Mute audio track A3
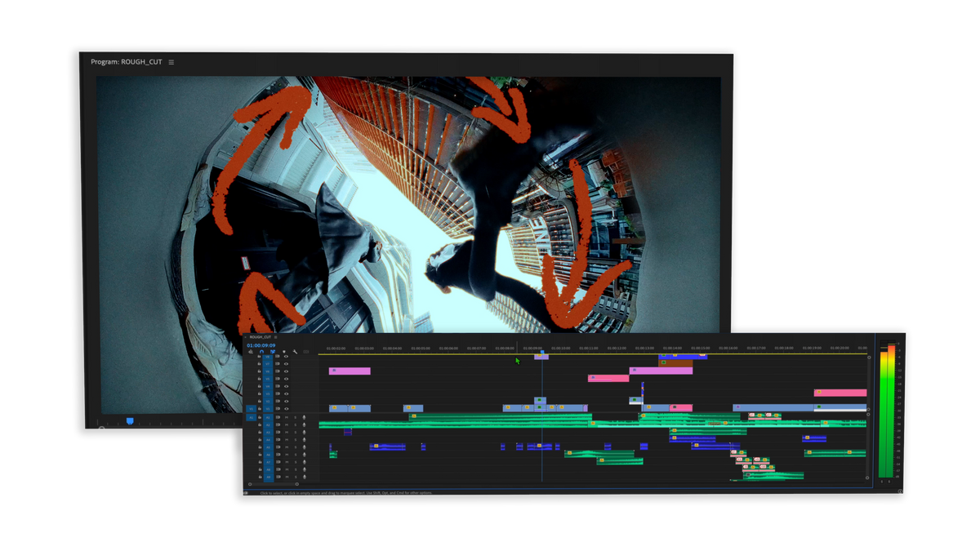Screen dimensions: 980x551 click(x=287, y=433)
